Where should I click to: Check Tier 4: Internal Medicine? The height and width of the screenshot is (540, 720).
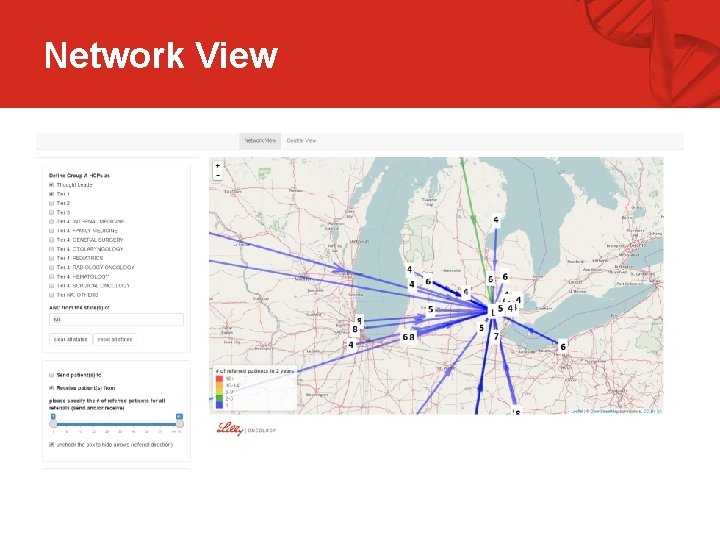[x=51, y=221]
